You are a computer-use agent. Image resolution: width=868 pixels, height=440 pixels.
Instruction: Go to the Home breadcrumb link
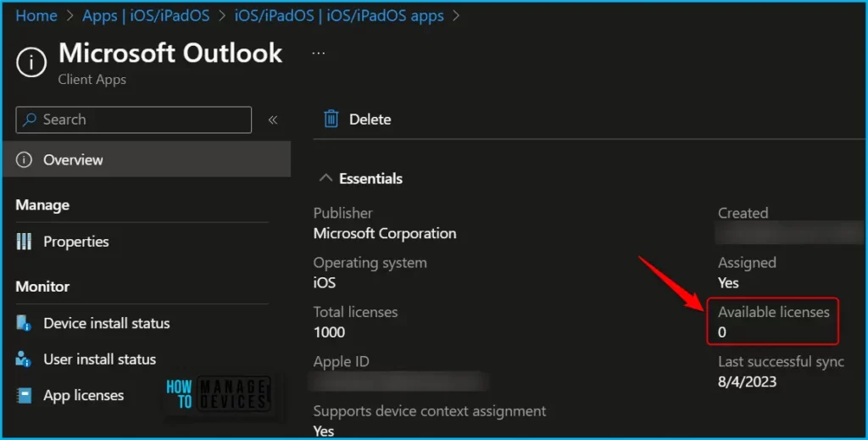pos(36,15)
